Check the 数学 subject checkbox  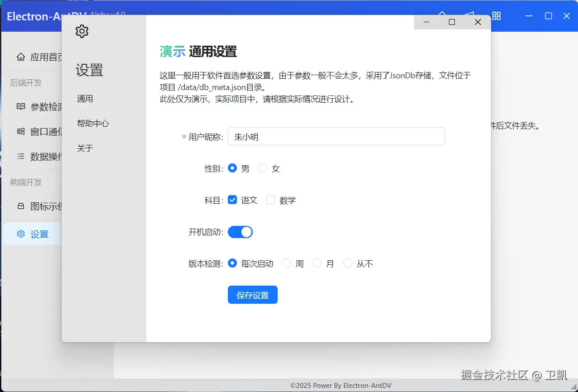click(270, 200)
